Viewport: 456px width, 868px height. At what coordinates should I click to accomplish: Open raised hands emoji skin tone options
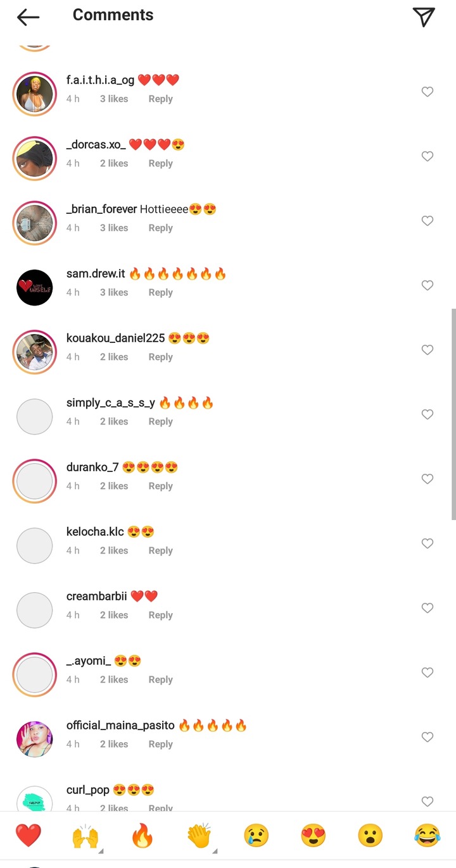pos(85,836)
